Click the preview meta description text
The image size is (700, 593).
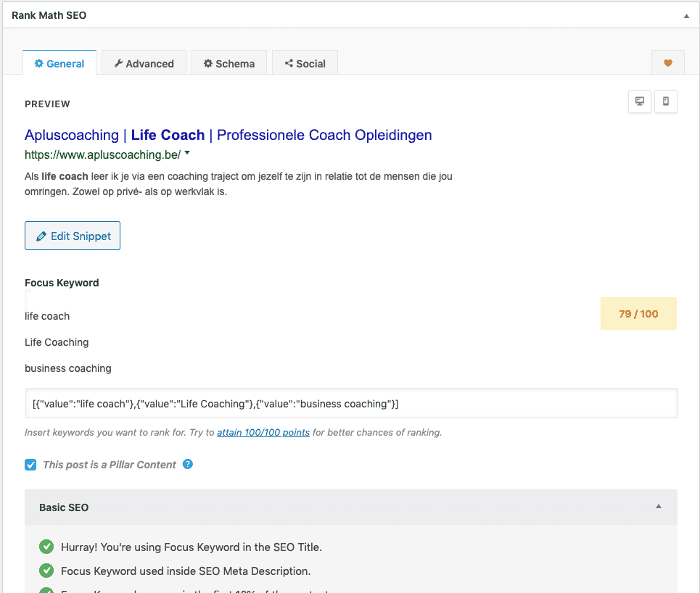[239, 184]
